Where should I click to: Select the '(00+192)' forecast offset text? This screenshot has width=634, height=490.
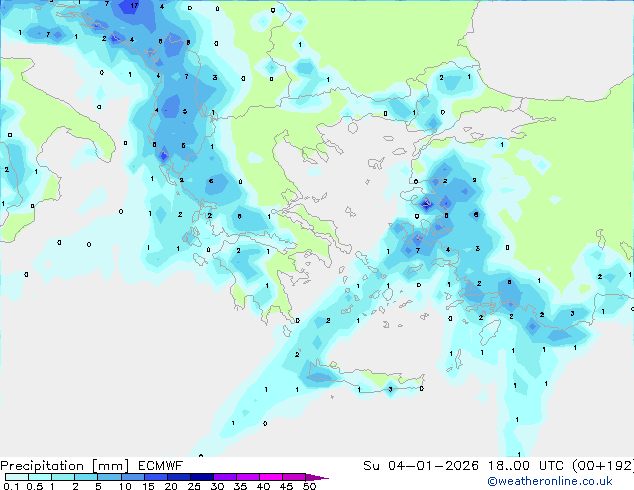[603, 466]
